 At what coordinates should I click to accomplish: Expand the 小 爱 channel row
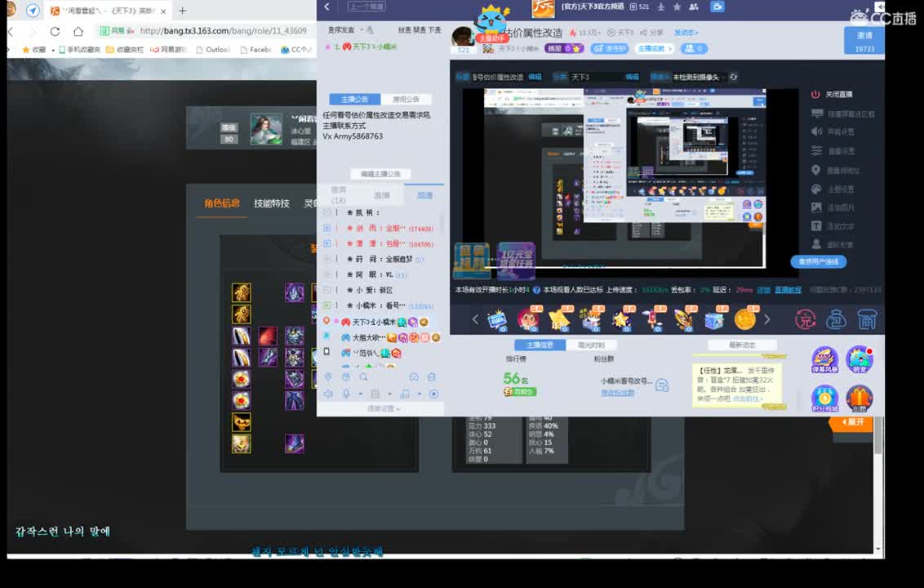327,290
